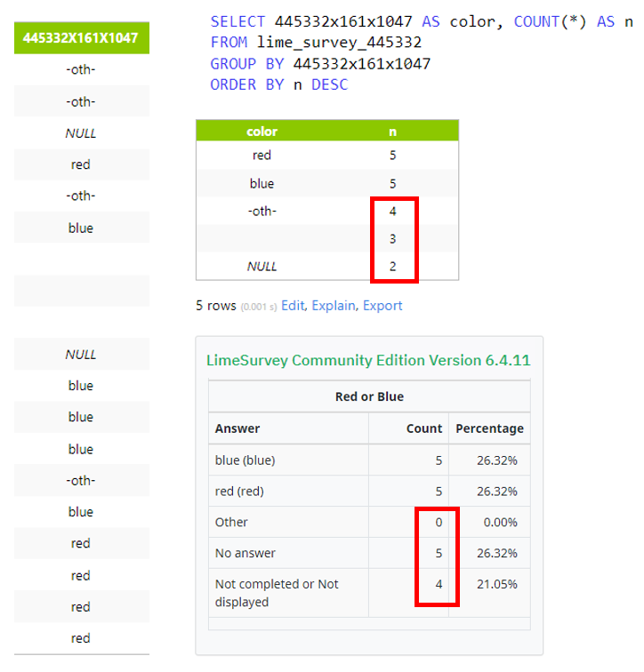Click the 'Red or Blue' table heading
The height and width of the screenshot is (672, 644).
(x=369, y=396)
